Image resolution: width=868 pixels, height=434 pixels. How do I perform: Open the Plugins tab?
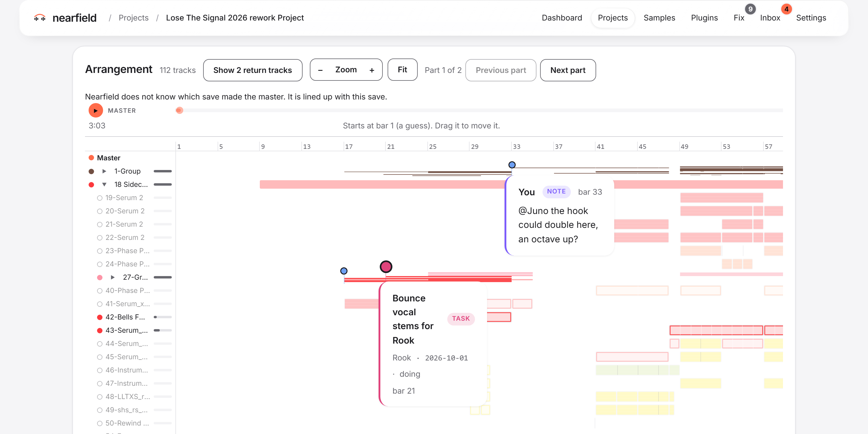pyautogui.click(x=704, y=18)
